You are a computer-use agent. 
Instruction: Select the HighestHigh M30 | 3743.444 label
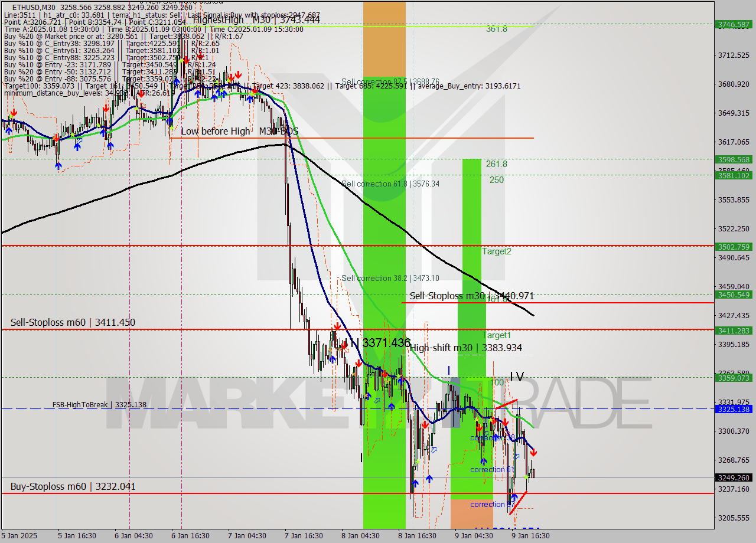point(256,19)
